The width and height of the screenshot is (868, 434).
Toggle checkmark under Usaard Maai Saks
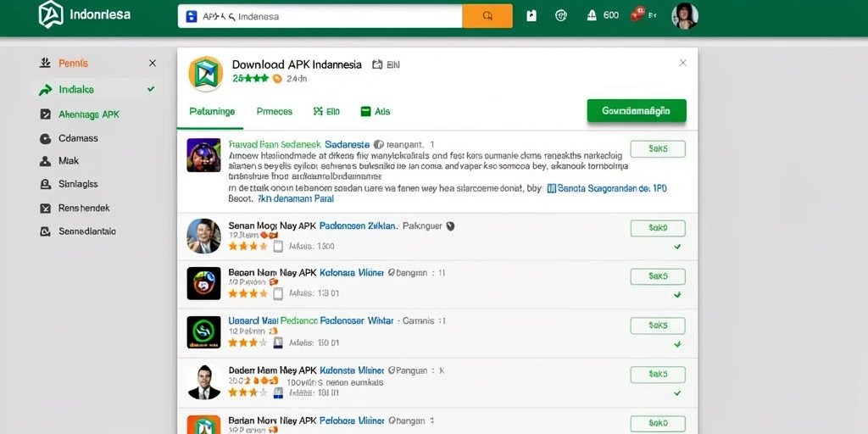point(677,344)
